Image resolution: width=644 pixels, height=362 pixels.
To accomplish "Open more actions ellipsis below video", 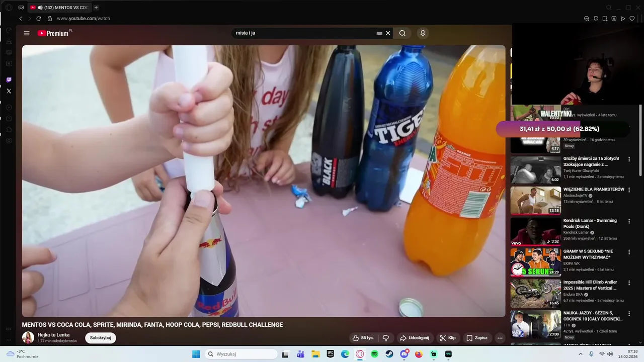I will pos(500,338).
